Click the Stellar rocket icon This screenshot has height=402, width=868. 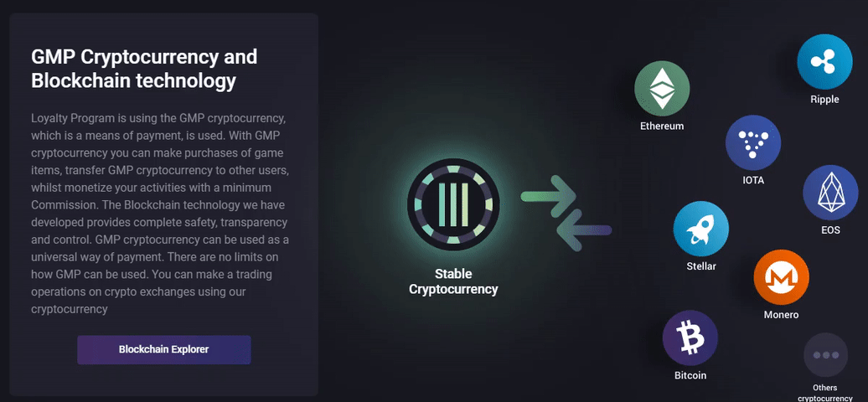[700, 229]
